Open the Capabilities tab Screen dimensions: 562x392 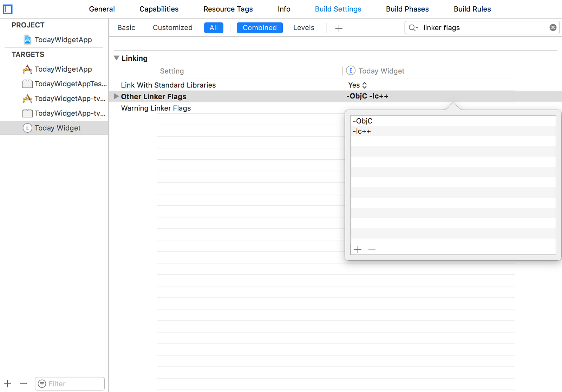click(x=159, y=9)
